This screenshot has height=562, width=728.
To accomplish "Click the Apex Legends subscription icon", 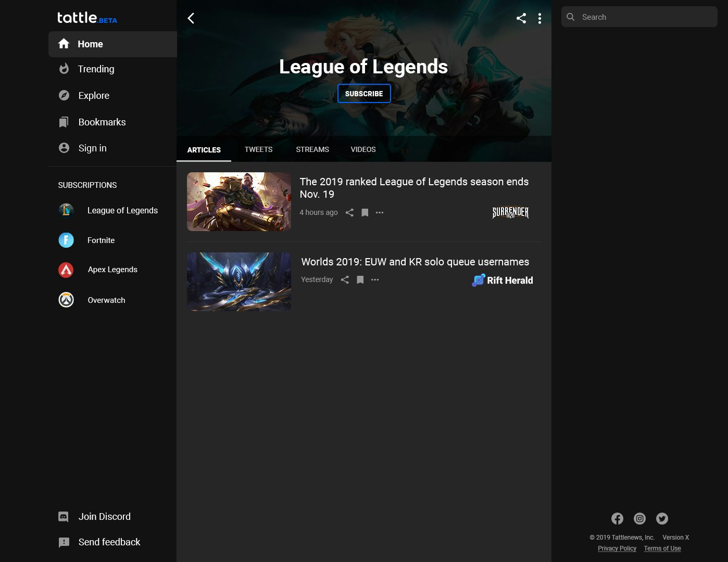I will (x=66, y=270).
